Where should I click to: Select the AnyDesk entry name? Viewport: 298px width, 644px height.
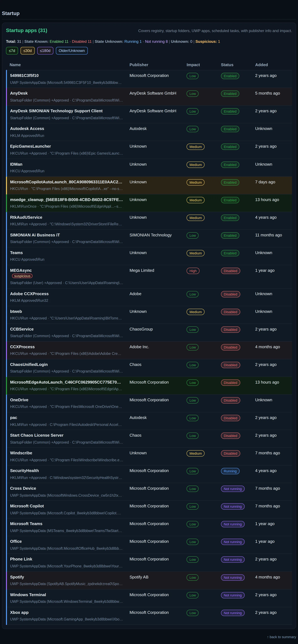(x=19, y=93)
